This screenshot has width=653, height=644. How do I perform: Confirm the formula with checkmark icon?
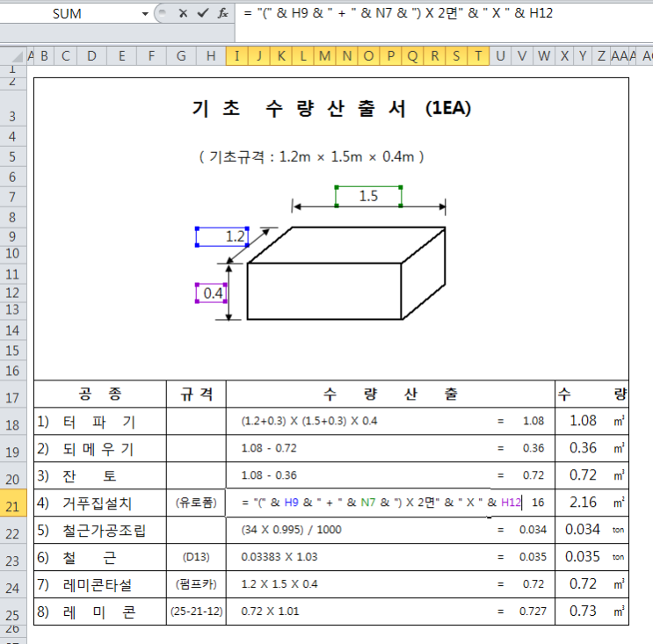coord(203,13)
